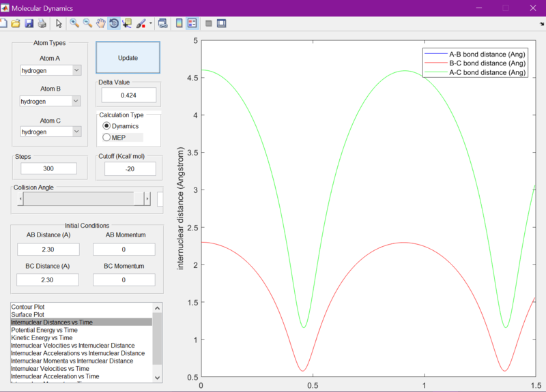The image size is (546, 392).
Task: Select the Zoom Out magnifier tool
Action: pyautogui.click(x=87, y=23)
